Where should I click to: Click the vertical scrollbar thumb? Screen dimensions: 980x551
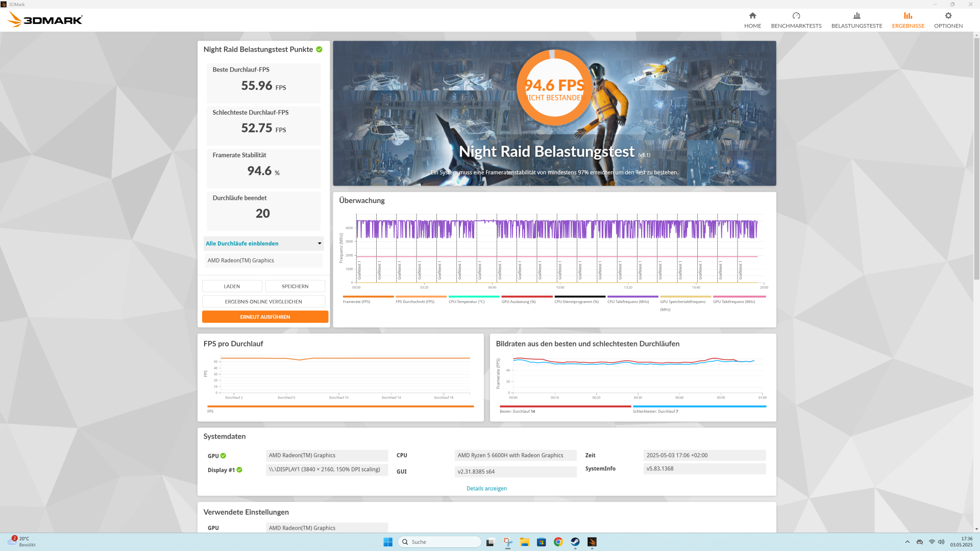976,159
